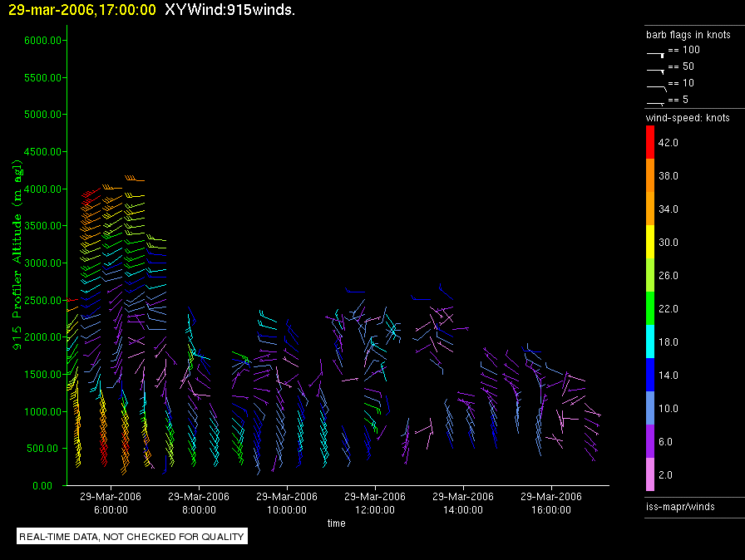This screenshot has width=745, height=560.
Task: Click the 100-knot barb flag legend symbol
Action: click(656, 52)
